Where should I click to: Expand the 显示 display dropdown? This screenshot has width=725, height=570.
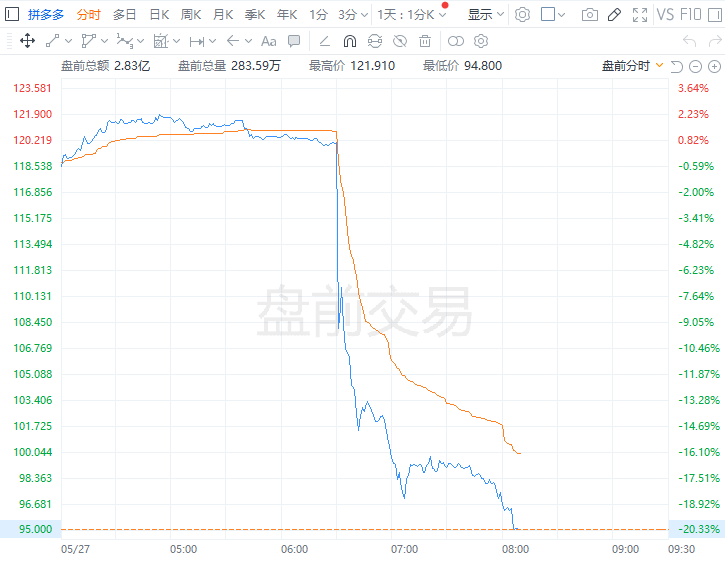pos(486,15)
